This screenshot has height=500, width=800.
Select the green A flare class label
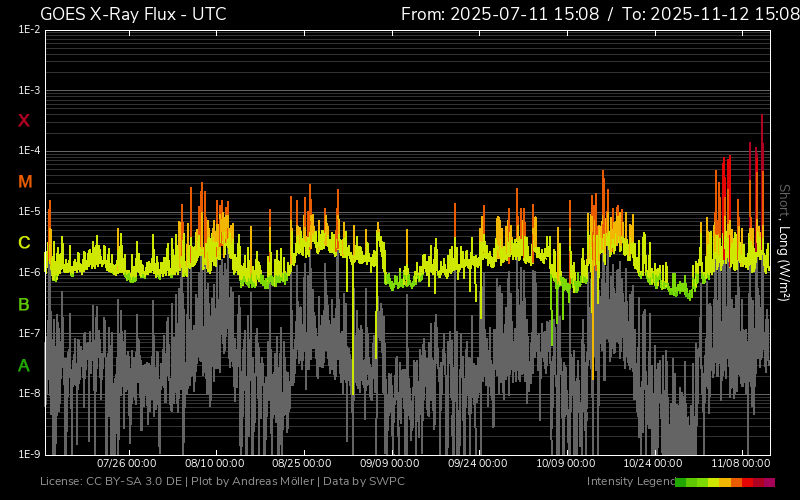click(24, 365)
